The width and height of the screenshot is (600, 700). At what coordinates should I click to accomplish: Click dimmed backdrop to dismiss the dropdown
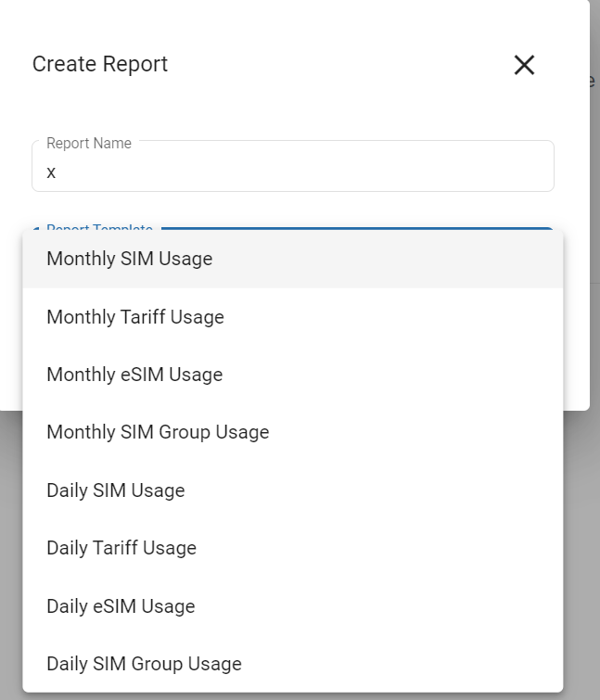pos(581,556)
